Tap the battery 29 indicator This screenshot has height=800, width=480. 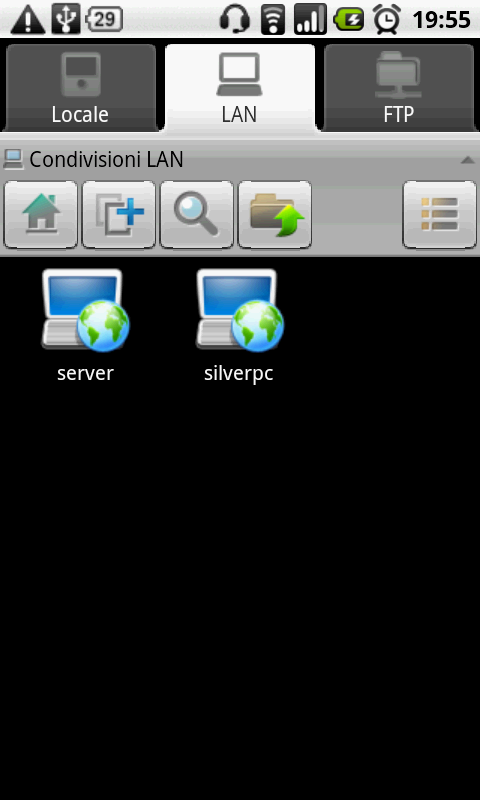pyautogui.click(x=104, y=20)
